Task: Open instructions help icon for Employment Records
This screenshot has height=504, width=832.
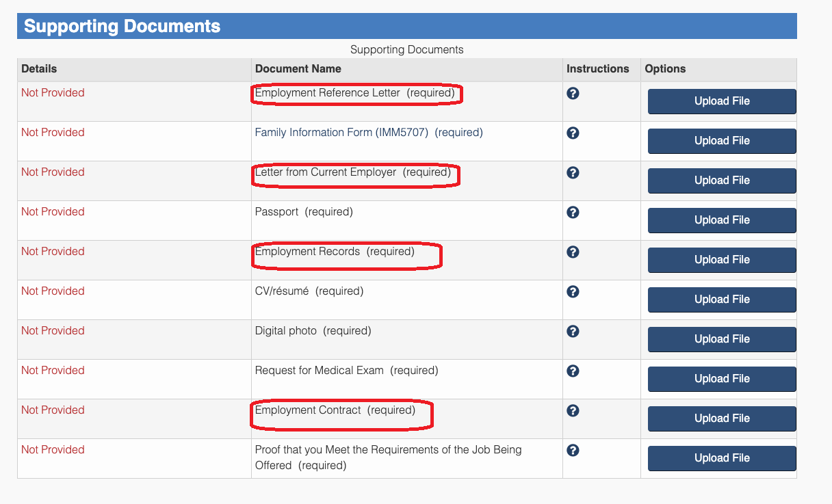Action: pyautogui.click(x=573, y=252)
